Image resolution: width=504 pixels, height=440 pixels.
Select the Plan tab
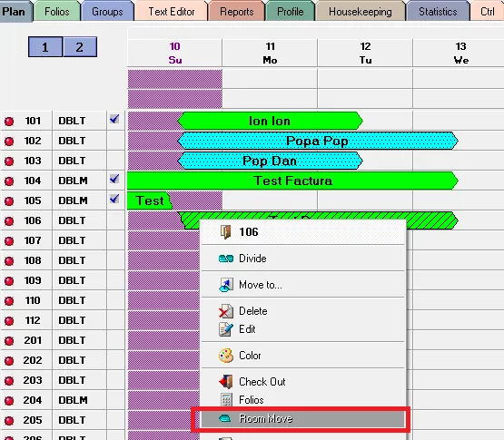[15, 12]
